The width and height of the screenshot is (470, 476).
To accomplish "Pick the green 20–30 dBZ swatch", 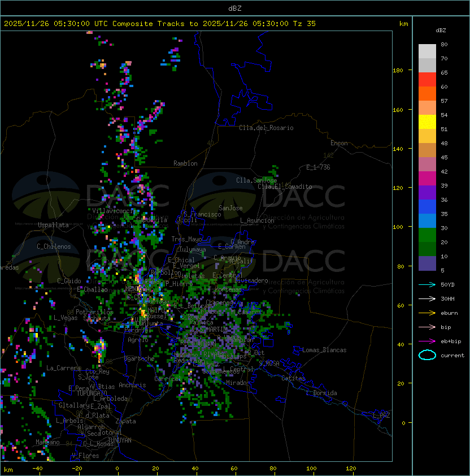I will point(427,235).
